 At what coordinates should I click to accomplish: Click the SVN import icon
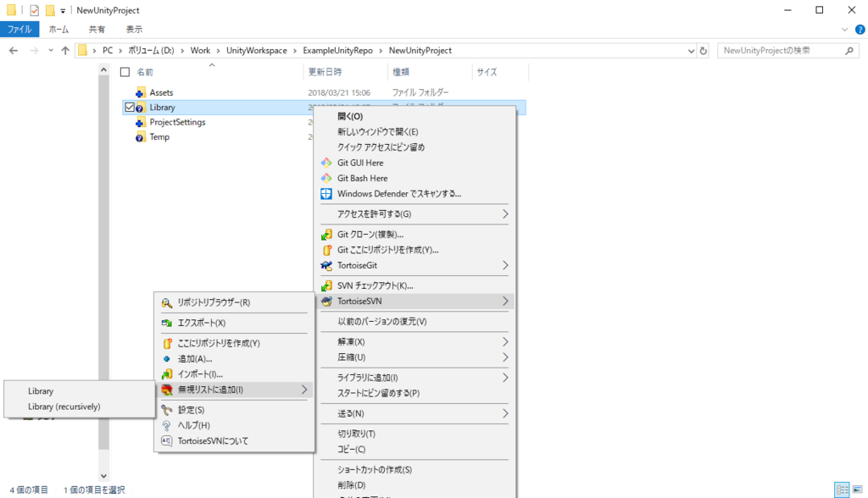point(167,374)
